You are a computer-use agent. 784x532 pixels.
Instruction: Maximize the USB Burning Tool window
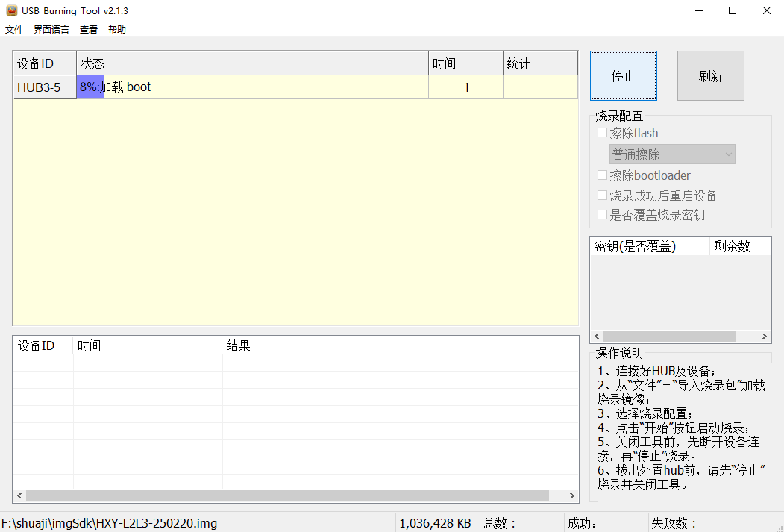(x=733, y=10)
